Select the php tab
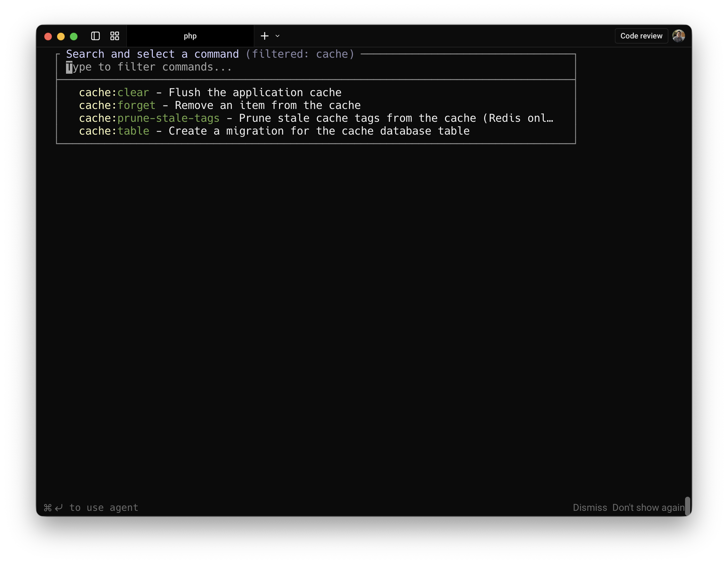The height and width of the screenshot is (564, 728). 190,36
